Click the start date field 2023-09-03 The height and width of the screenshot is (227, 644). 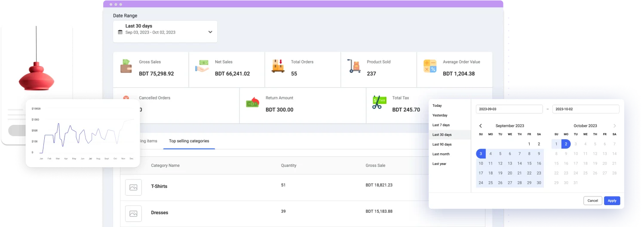[509, 109]
